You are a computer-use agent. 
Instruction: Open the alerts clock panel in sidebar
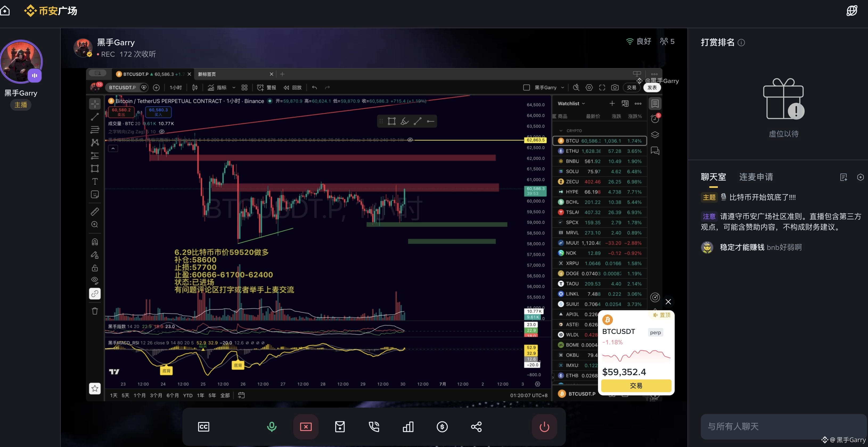(655, 118)
